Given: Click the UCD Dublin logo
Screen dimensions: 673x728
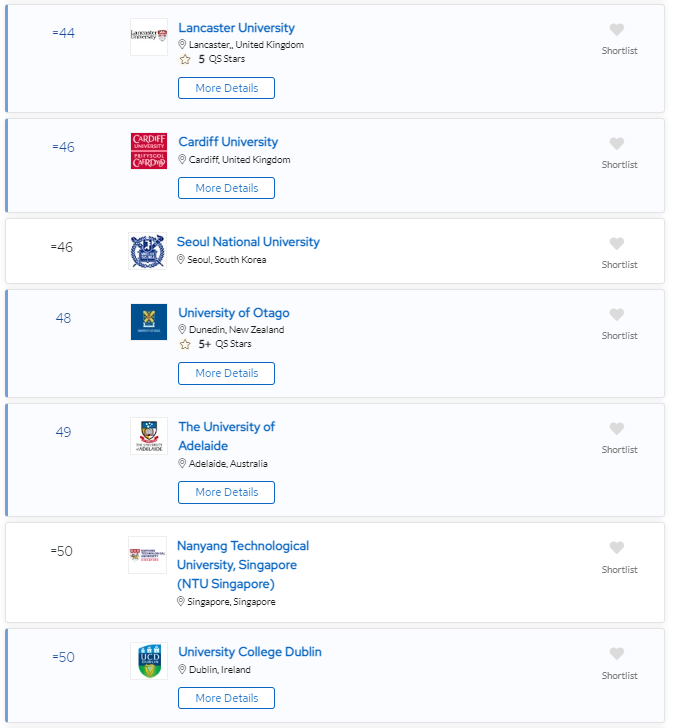Looking at the screenshot, I should [149, 661].
